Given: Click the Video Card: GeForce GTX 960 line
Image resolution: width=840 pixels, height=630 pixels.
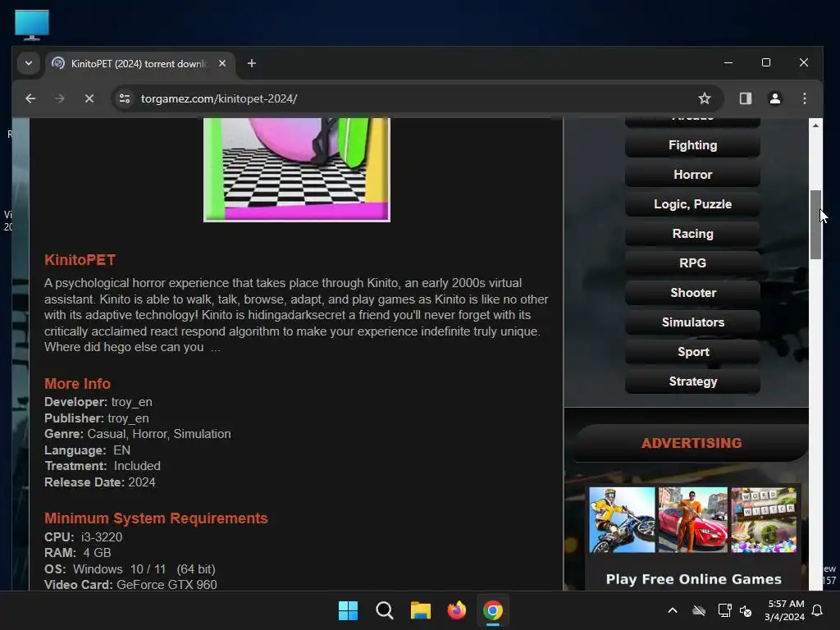Looking at the screenshot, I should click(x=130, y=584).
